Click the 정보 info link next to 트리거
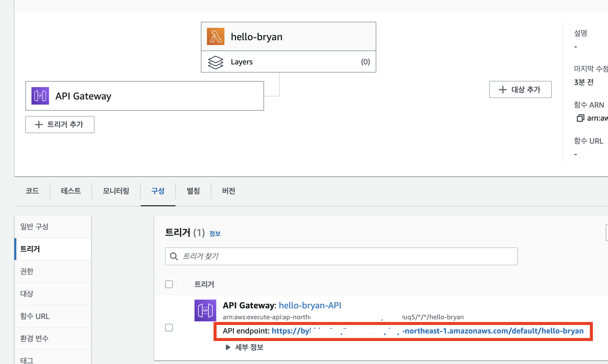 [x=215, y=233]
